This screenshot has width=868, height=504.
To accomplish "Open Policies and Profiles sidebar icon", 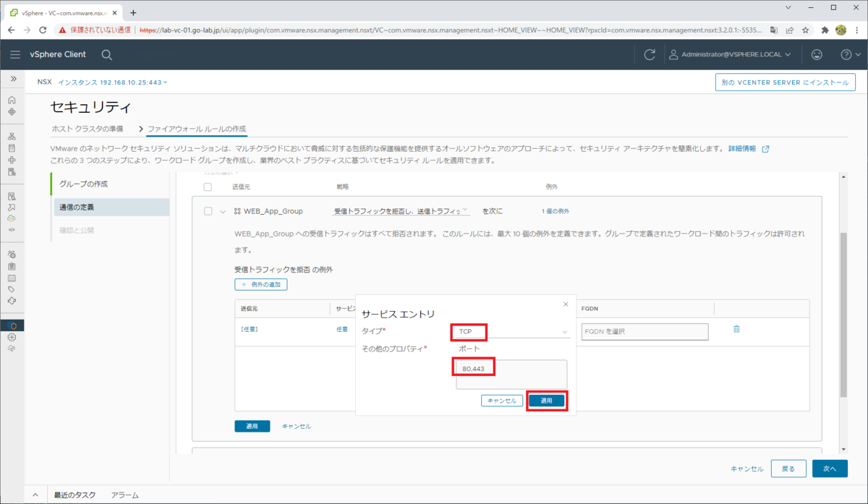I will tap(12, 196).
